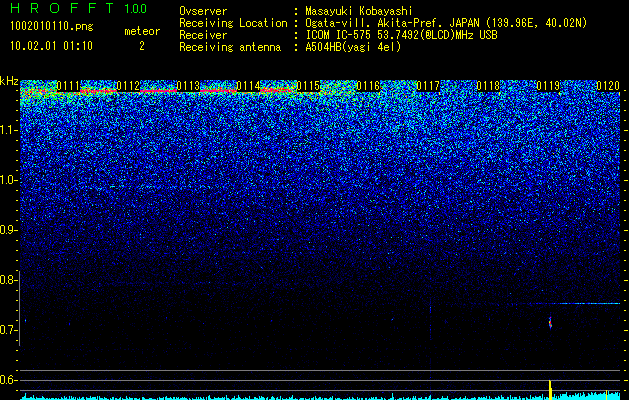Viewport: 629px width, 400px height.
Task: Click the yellow peak bar in the bottom level graph
Action: tap(550, 390)
